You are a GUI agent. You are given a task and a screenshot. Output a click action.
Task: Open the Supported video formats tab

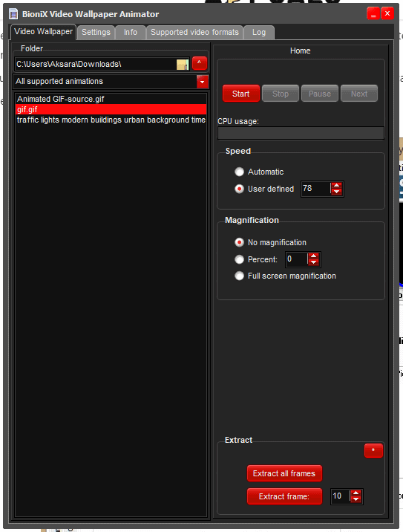click(x=195, y=33)
